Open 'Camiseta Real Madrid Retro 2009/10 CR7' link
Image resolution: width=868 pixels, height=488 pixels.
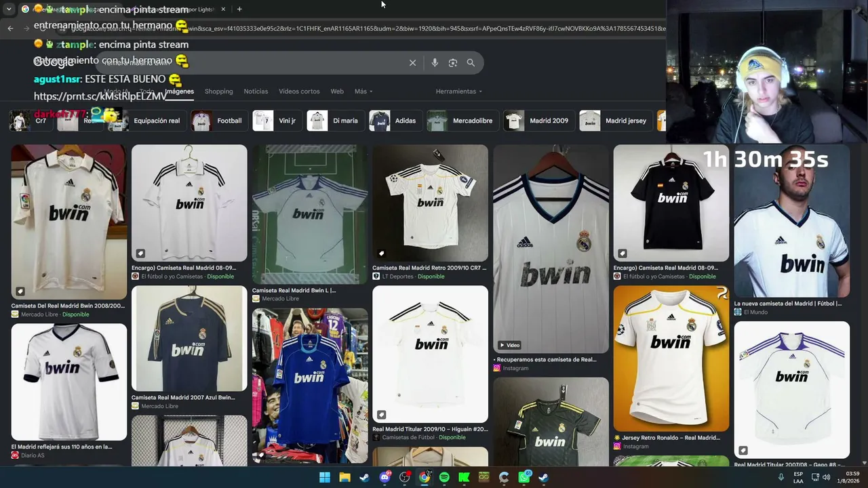[x=429, y=268]
